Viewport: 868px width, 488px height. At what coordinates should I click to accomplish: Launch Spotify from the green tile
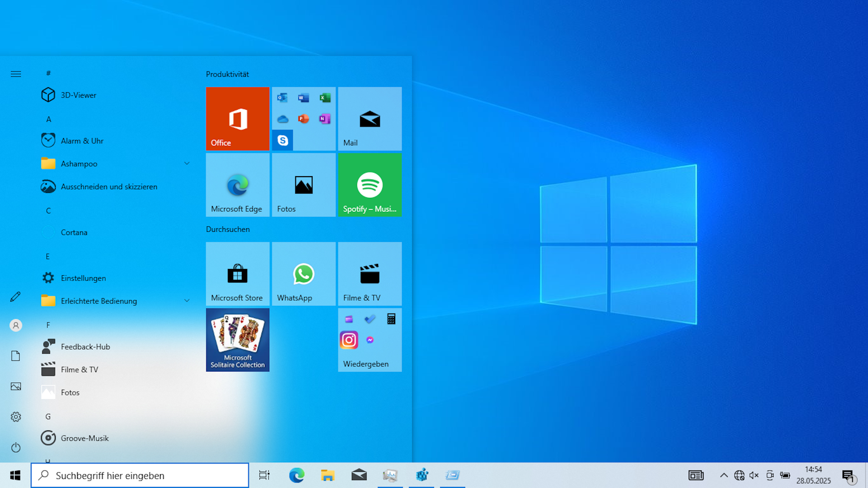pos(370,185)
